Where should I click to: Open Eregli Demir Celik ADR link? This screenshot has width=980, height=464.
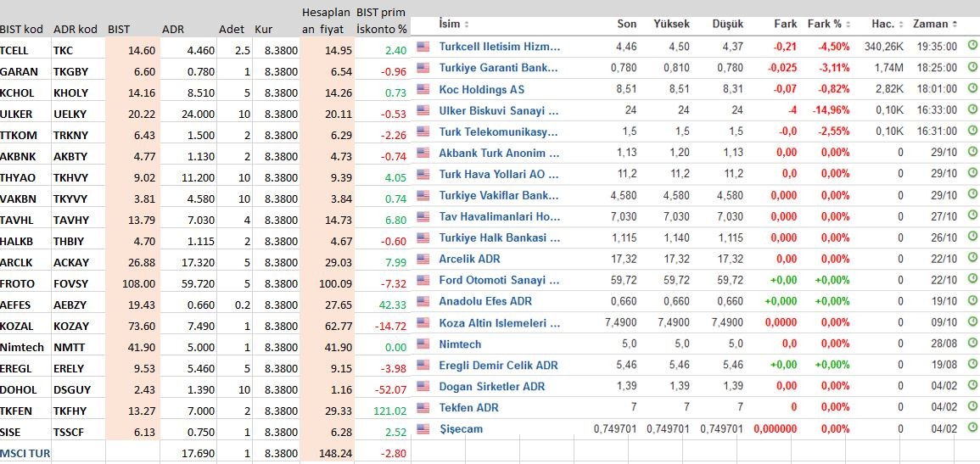pos(498,365)
